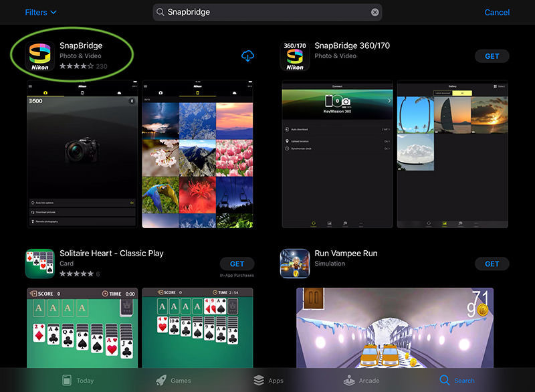
Task: Open Run Vampee Run tunnel screenshot
Action: [395, 328]
